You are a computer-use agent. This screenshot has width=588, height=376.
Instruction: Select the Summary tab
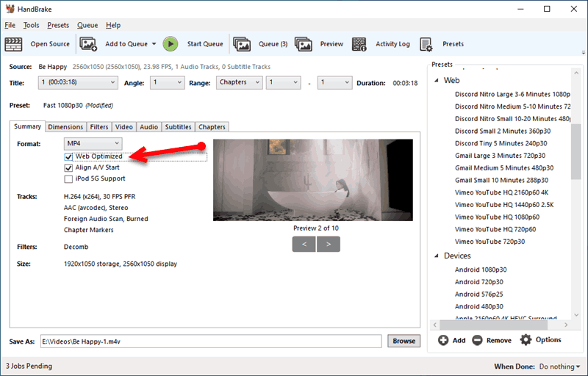click(x=27, y=126)
